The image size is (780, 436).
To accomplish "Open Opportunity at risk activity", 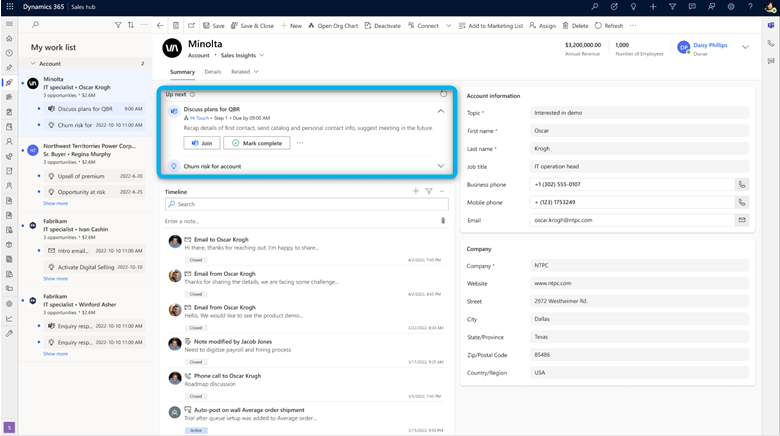I will [x=95, y=192].
